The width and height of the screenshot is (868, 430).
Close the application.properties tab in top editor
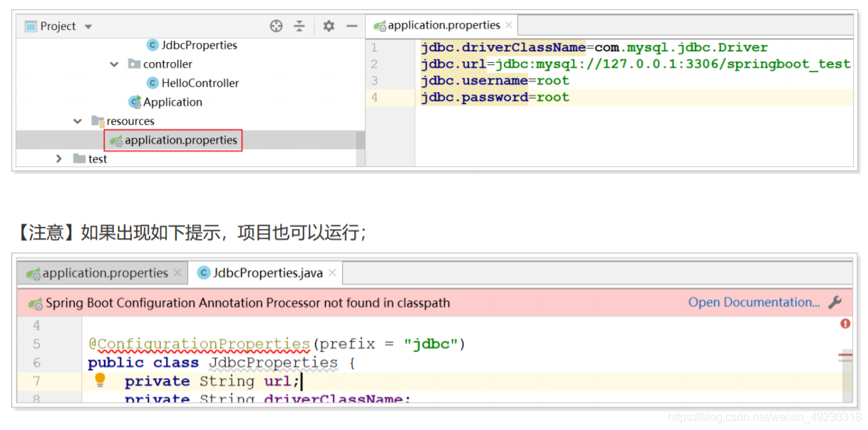click(x=508, y=25)
